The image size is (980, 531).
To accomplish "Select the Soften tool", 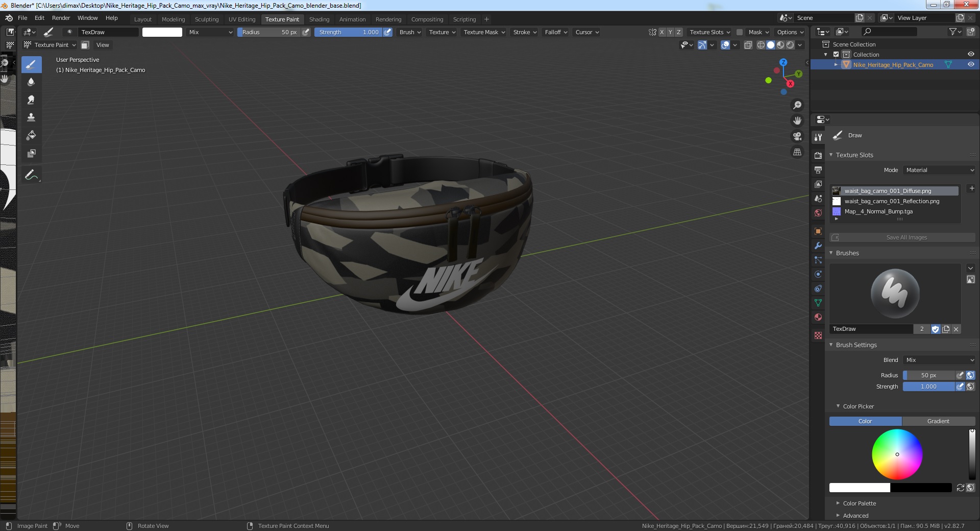I will (x=31, y=82).
